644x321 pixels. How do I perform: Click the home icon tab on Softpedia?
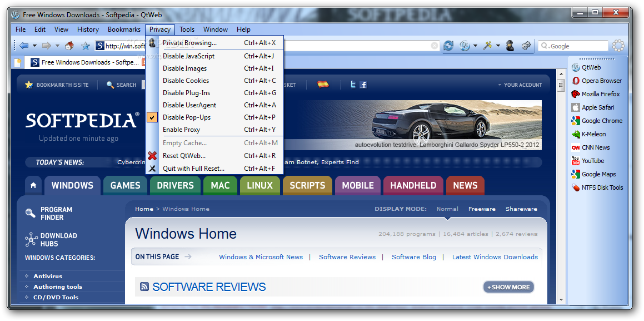click(33, 185)
